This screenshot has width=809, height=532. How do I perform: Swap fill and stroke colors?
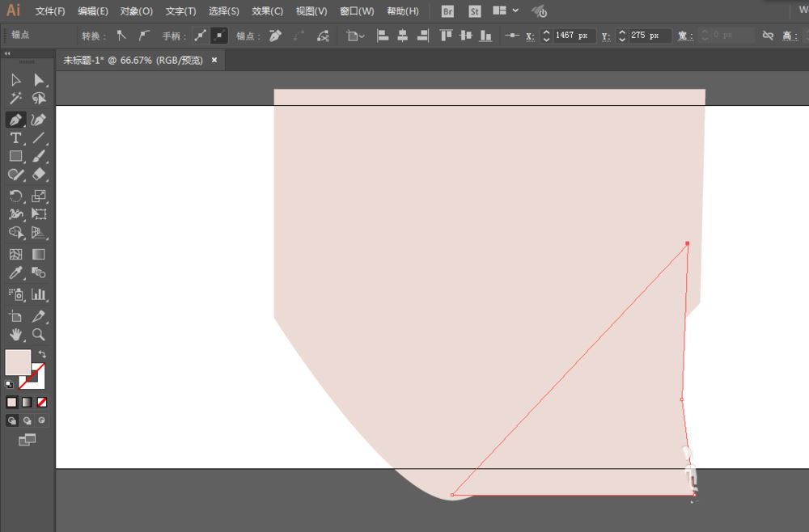[x=42, y=354]
